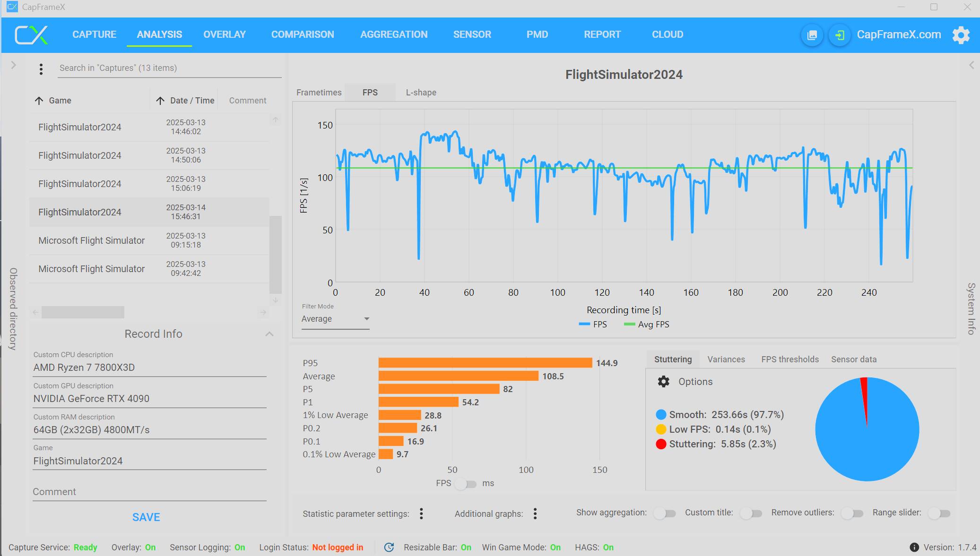Sort by Date / Time column arrow
Image resolution: width=980 pixels, height=556 pixels.
[160, 101]
